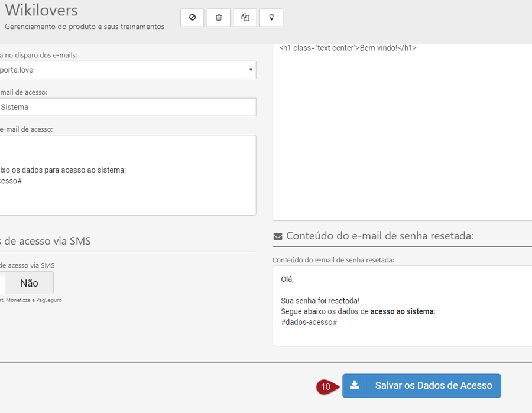The width and height of the screenshot is (532, 413).
Task: Click the bold text 'acesso ao sistema'
Action: pos(402,311)
